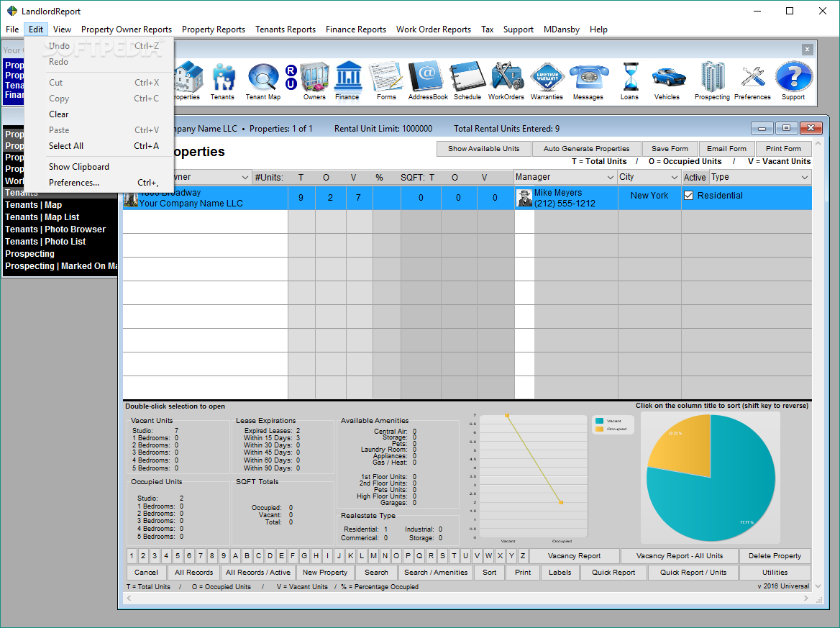This screenshot has width=840, height=628.
Task: Open Preferences... from Edit menu
Action: pos(100,183)
